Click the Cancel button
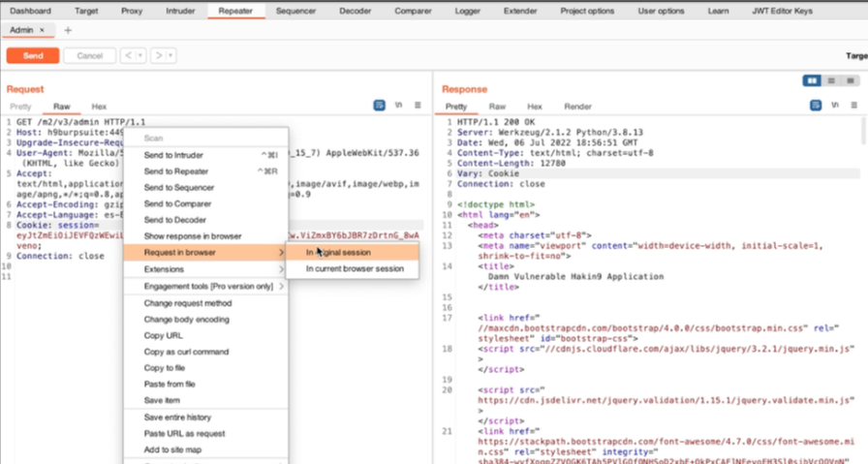 [90, 55]
